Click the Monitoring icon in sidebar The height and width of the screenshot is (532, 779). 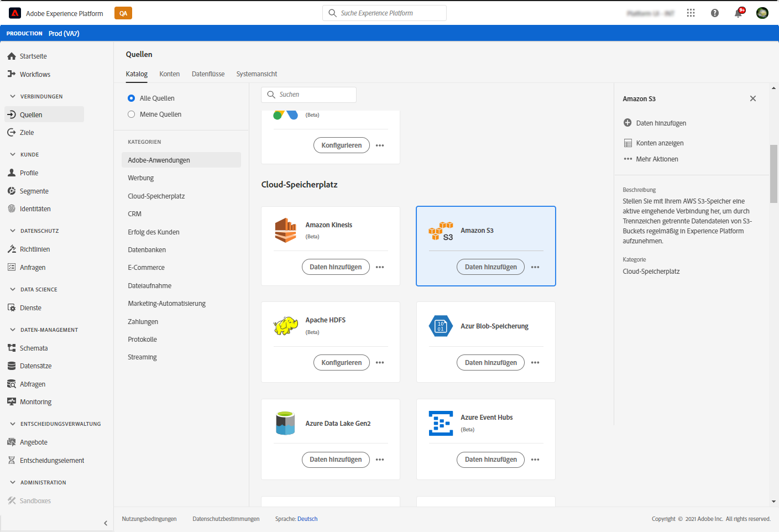coord(12,401)
